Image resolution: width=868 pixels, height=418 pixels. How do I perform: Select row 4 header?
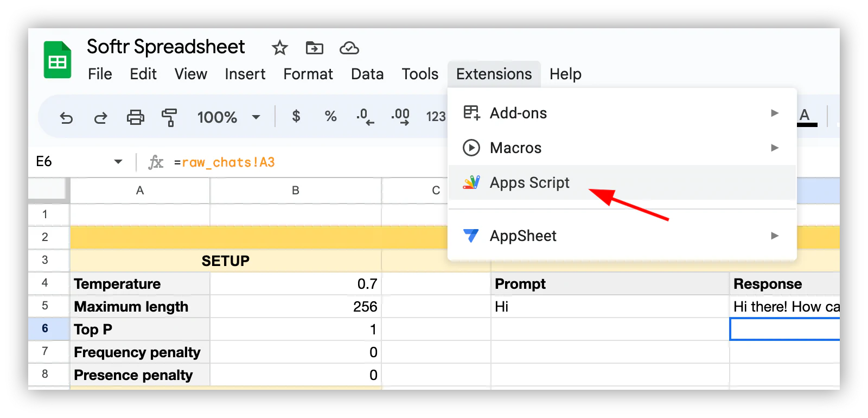[x=49, y=283]
